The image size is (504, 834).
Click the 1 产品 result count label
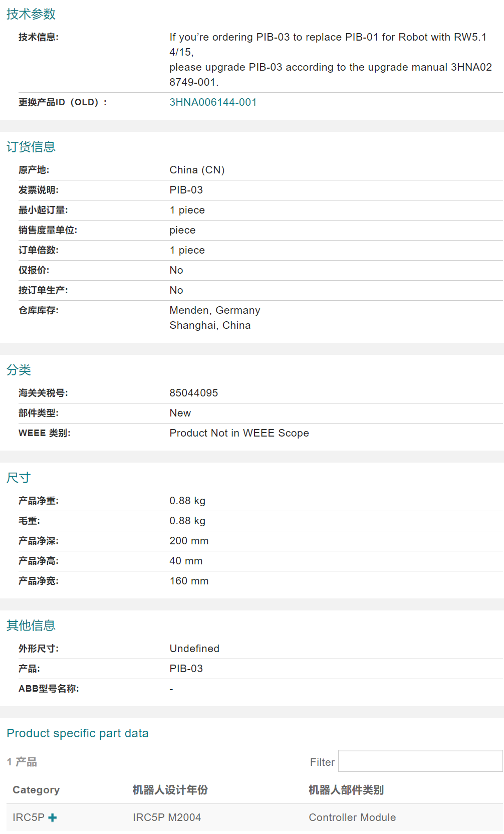(22, 762)
